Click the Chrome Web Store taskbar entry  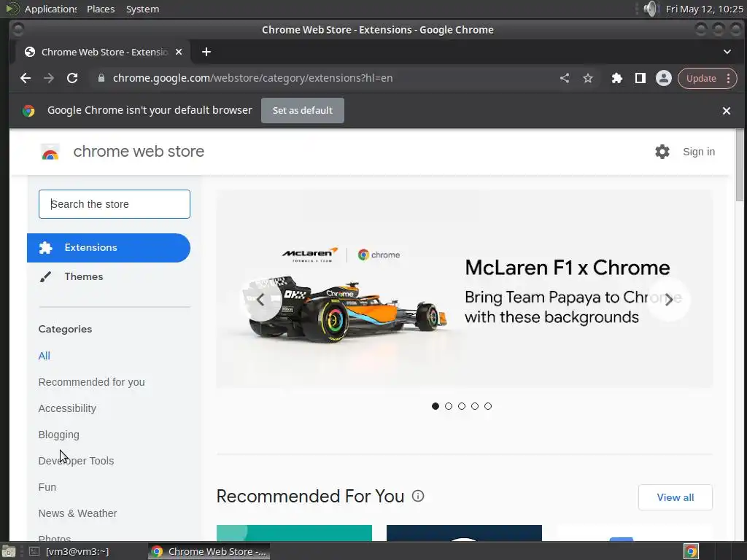pyautogui.click(x=209, y=551)
